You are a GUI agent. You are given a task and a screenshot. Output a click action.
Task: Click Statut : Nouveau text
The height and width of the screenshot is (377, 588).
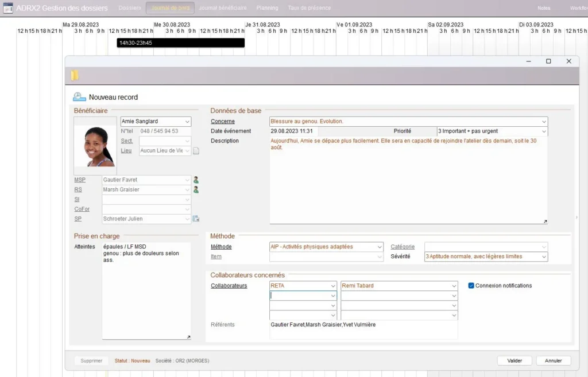(133, 360)
